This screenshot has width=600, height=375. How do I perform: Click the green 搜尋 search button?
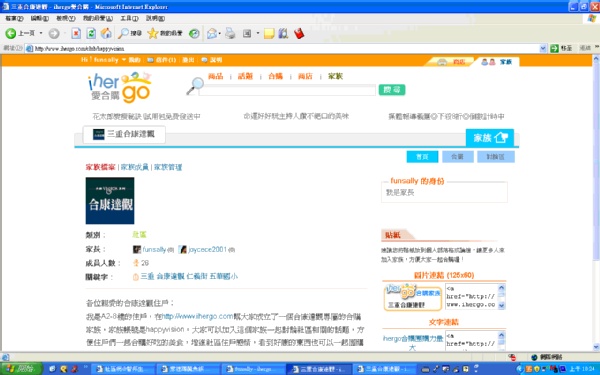click(x=392, y=90)
